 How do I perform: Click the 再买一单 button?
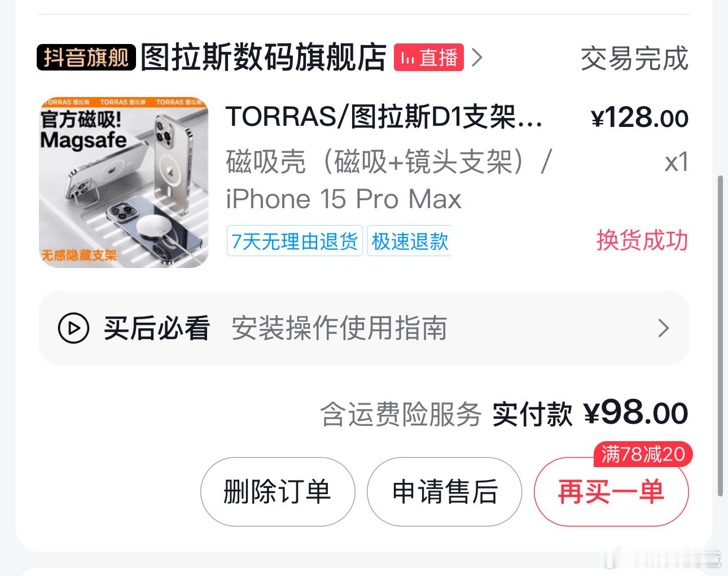point(611,491)
